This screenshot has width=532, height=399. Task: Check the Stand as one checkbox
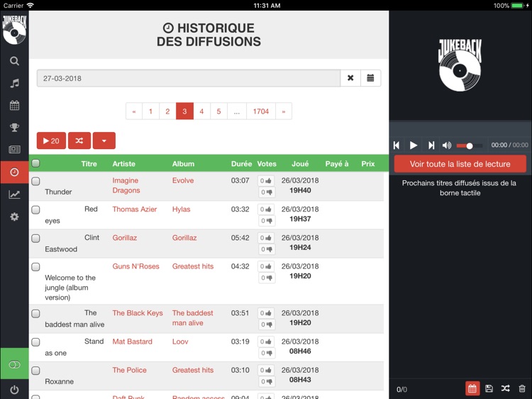(35, 342)
